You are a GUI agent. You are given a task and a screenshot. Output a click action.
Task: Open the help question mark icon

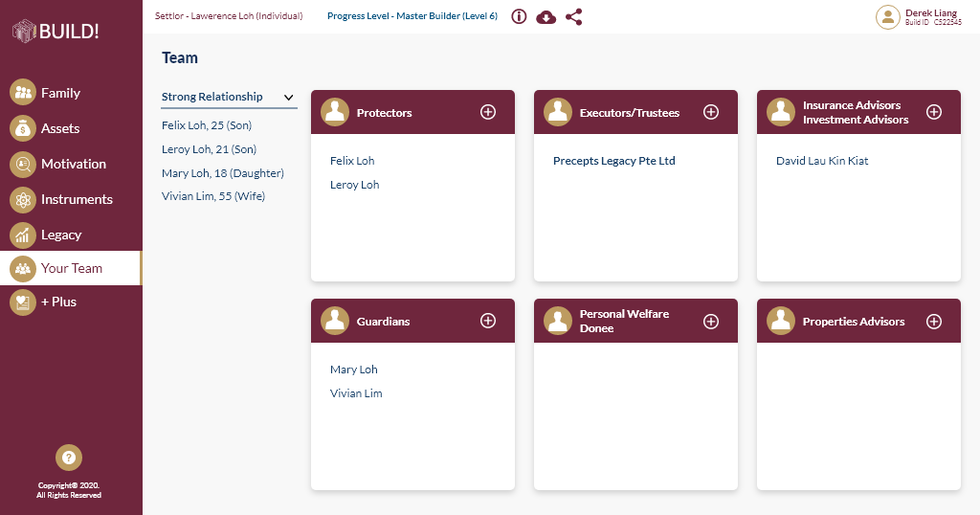[69, 458]
